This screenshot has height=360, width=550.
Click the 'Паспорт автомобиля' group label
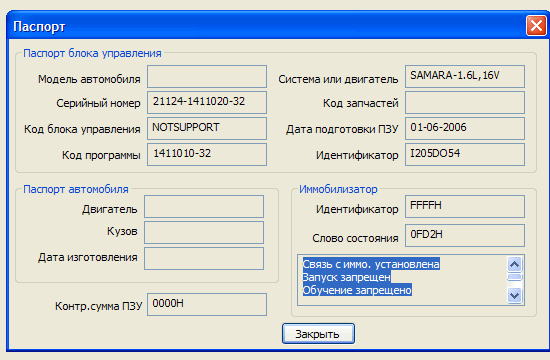pyautogui.click(x=76, y=189)
